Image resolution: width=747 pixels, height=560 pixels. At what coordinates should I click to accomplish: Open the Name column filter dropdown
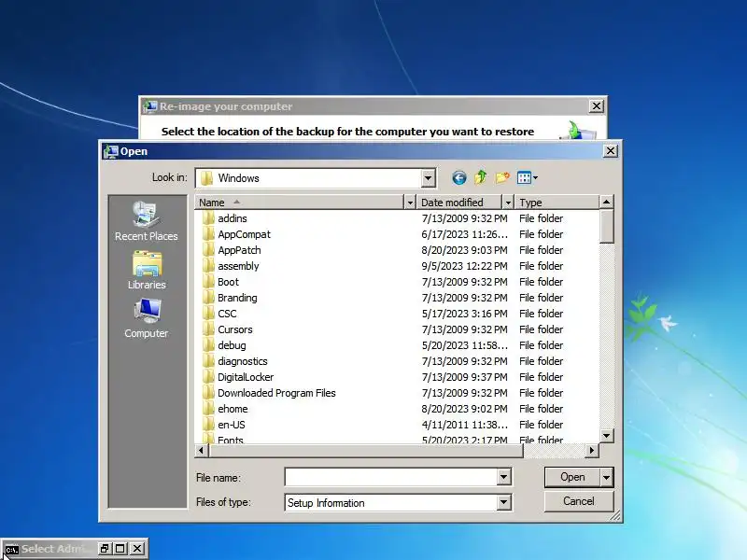(x=410, y=203)
